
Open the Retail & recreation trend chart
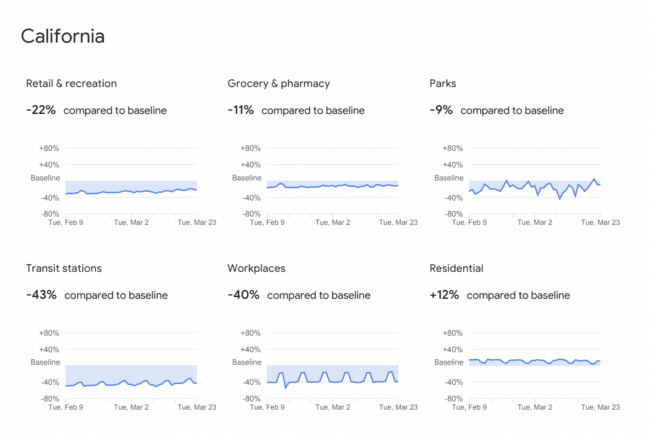point(131,181)
